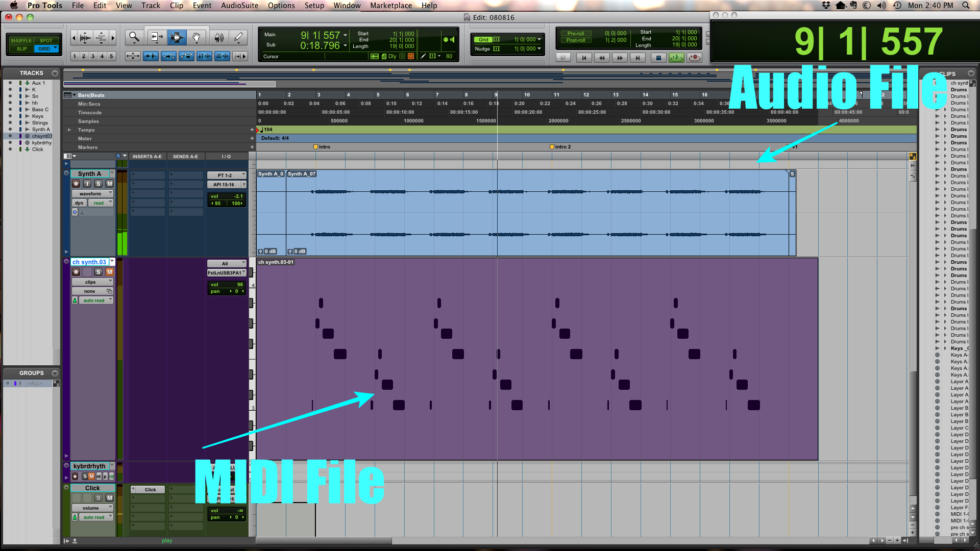Click the Online clock button in transport
This screenshot has height=551, width=980.
pos(563,58)
